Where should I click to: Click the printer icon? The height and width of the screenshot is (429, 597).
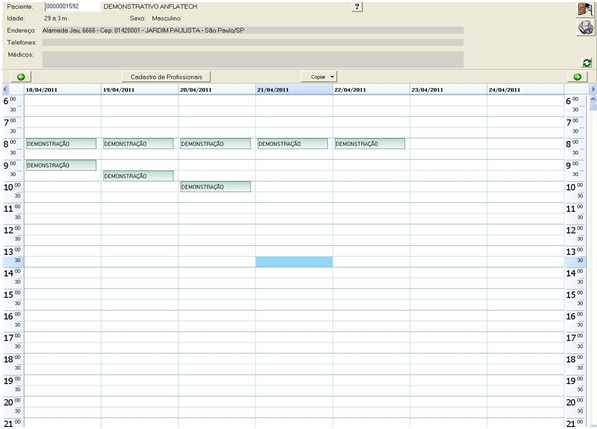[586, 28]
